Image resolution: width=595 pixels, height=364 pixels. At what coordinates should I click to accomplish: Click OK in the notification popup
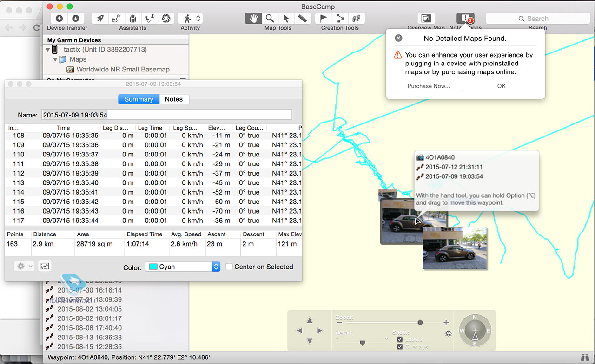point(501,86)
